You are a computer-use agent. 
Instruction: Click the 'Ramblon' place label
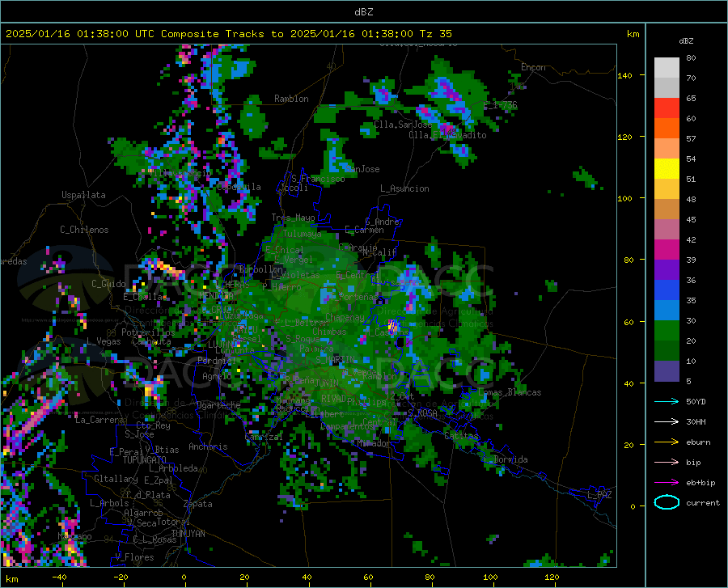pyautogui.click(x=291, y=99)
